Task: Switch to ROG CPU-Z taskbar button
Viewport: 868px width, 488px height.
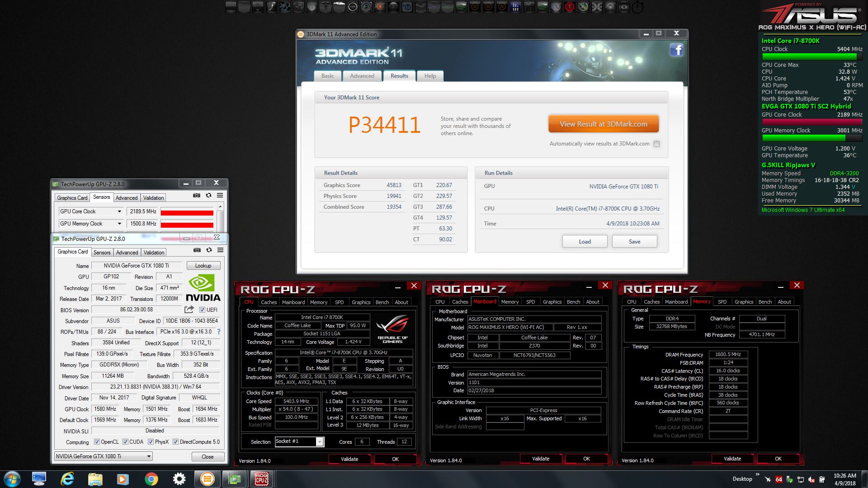Action: pos(262,479)
